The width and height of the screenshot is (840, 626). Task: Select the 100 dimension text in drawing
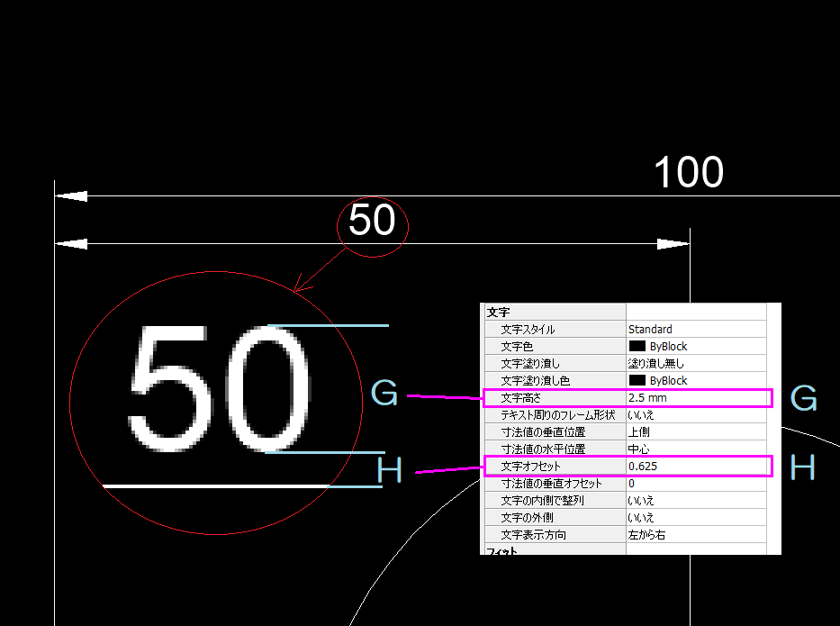(x=689, y=172)
